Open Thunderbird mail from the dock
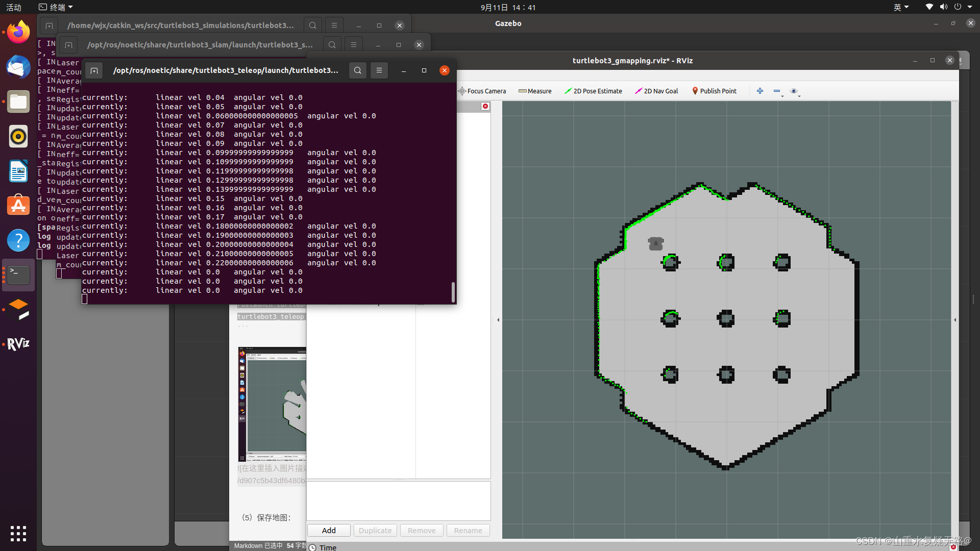 pyautogui.click(x=18, y=67)
